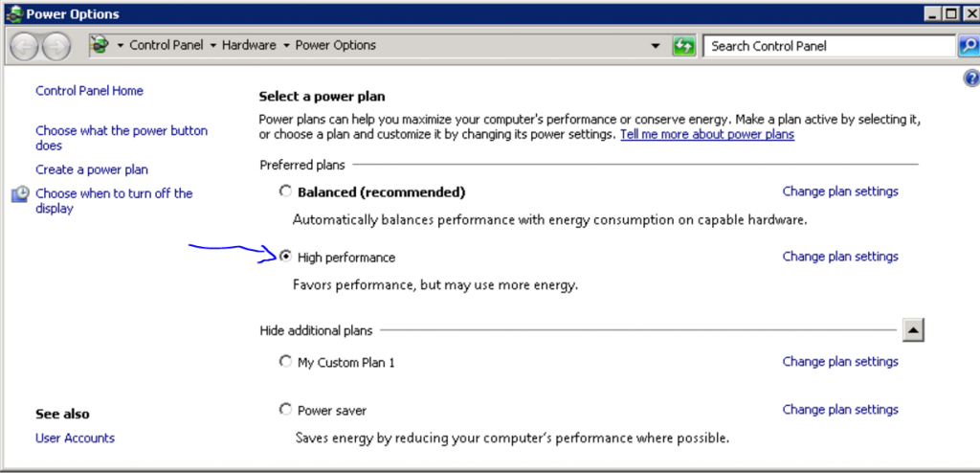This screenshot has height=473, width=980.
Task: Click the Back navigation arrow button
Action: click(x=25, y=46)
